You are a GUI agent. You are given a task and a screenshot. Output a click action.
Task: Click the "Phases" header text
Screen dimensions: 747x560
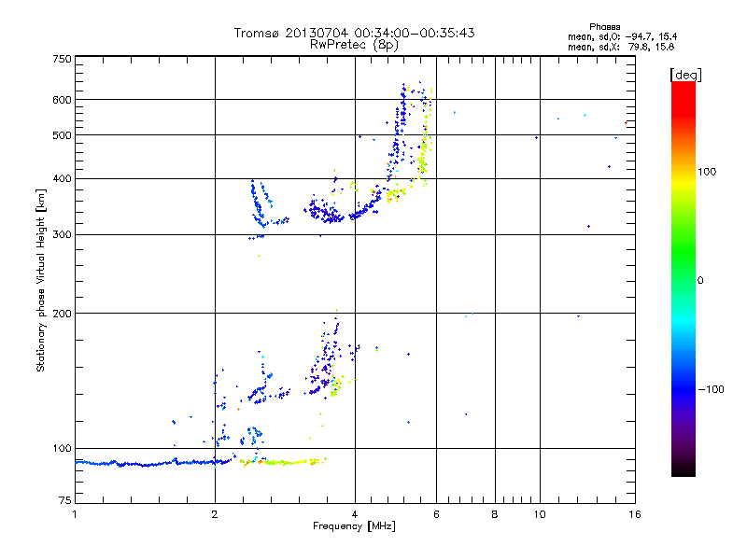pyautogui.click(x=604, y=27)
